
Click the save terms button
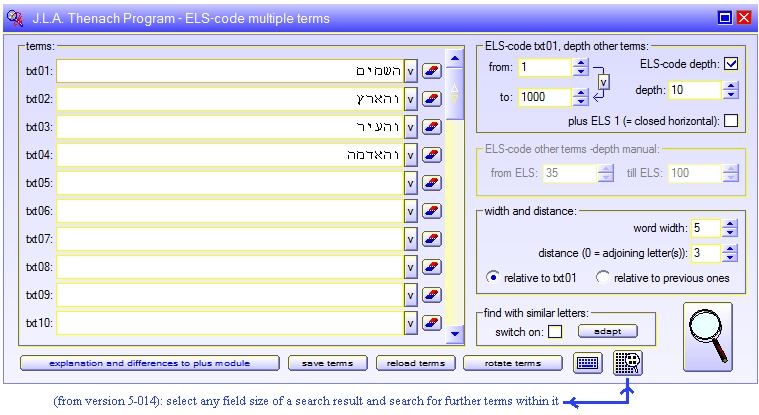(x=328, y=363)
